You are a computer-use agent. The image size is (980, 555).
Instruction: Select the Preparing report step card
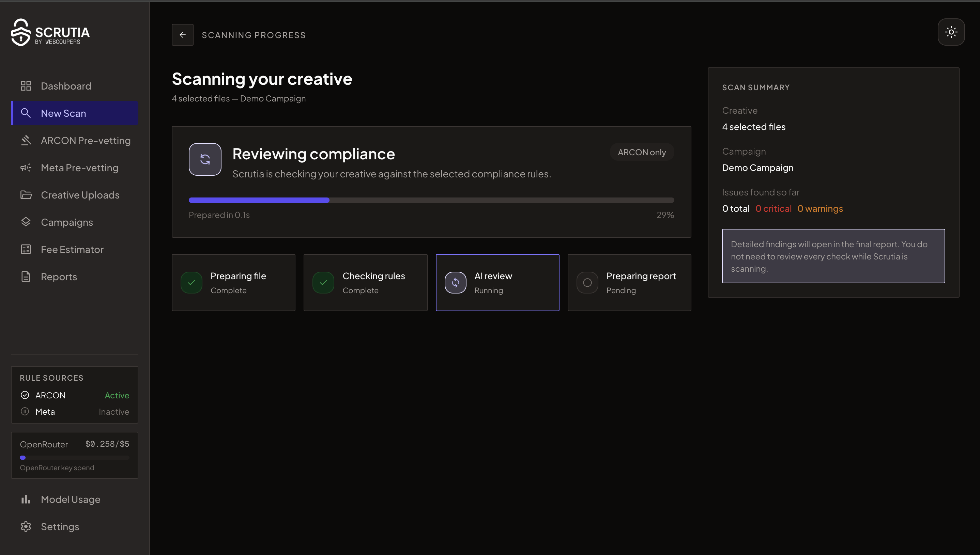629,283
